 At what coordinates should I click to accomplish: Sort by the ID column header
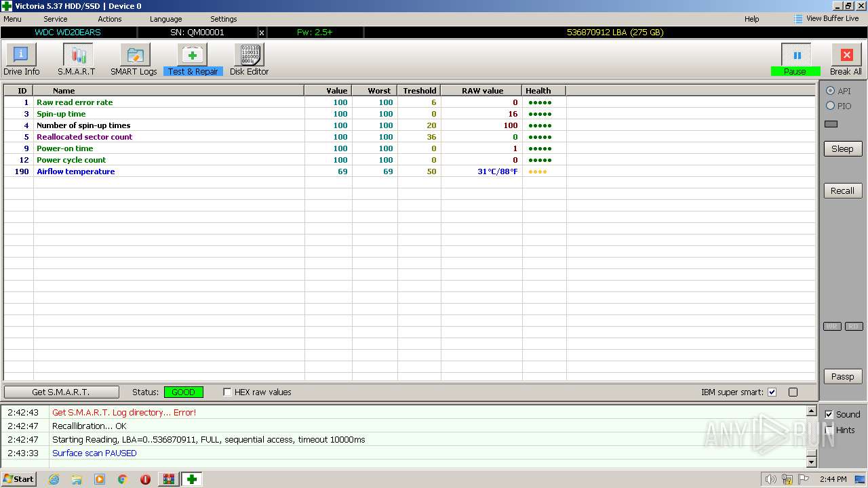coord(19,90)
